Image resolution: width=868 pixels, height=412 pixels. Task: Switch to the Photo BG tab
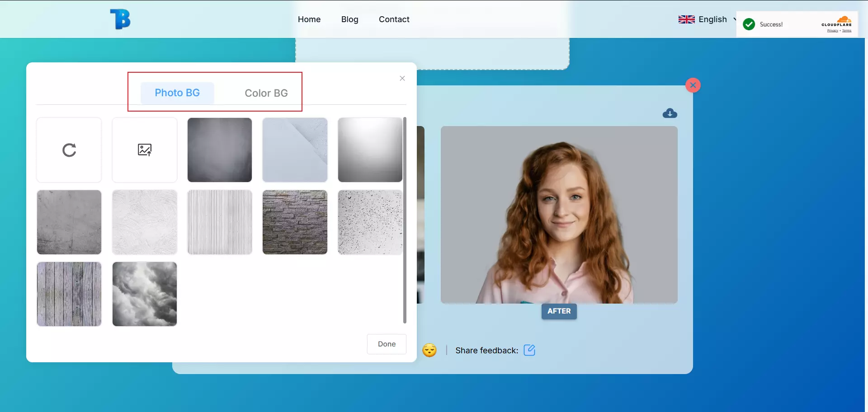click(x=177, y=93)
